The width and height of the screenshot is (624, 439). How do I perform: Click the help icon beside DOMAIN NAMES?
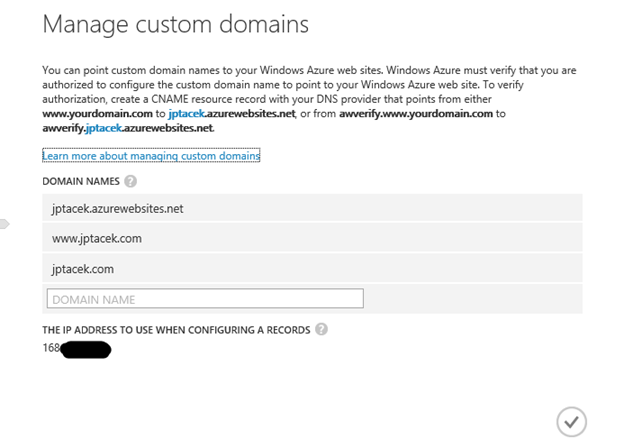point(130,181)
